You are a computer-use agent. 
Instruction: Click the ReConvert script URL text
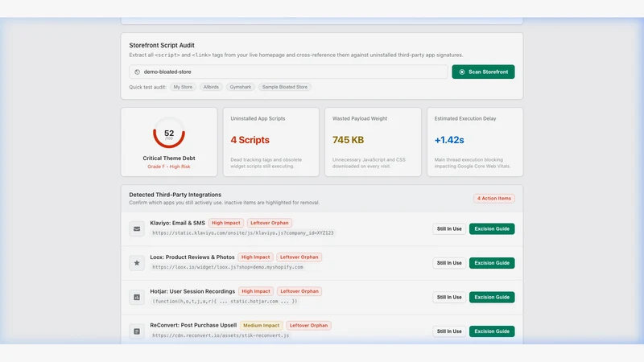(221, 335)
